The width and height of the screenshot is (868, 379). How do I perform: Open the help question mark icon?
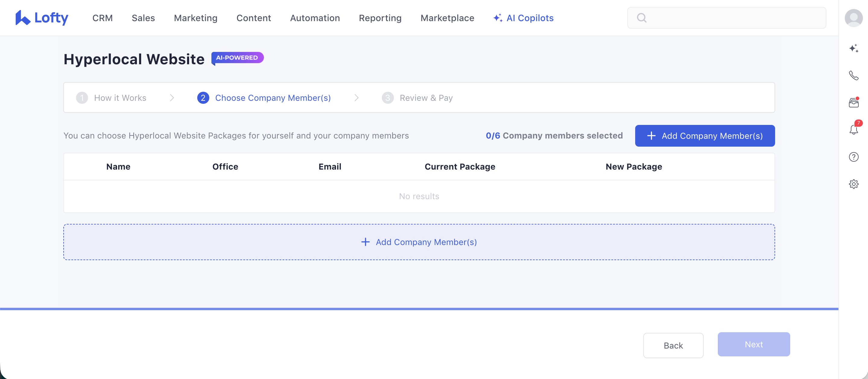coord(853,157)
